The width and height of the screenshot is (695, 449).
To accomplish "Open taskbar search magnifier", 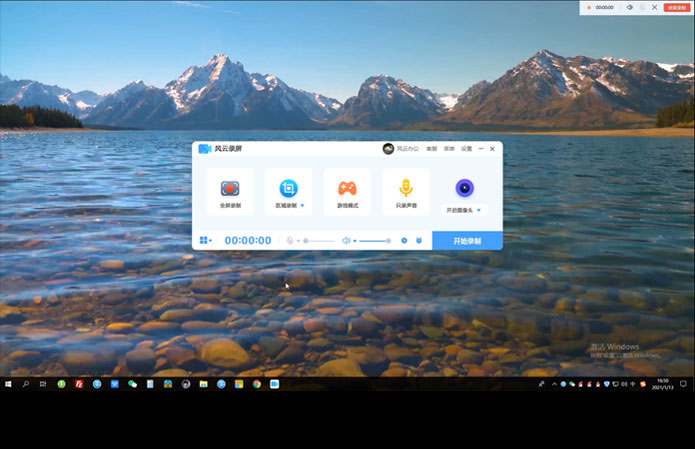I will 26,384.
